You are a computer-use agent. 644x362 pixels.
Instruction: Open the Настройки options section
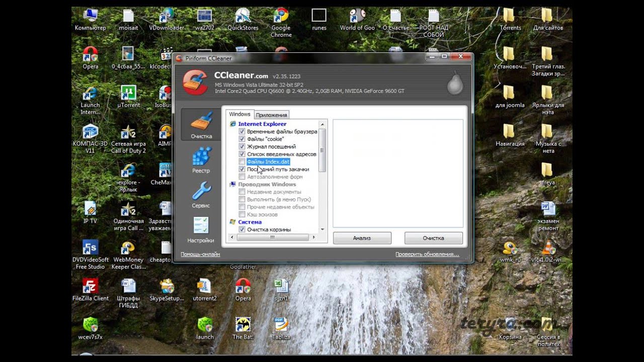point(201,229)
